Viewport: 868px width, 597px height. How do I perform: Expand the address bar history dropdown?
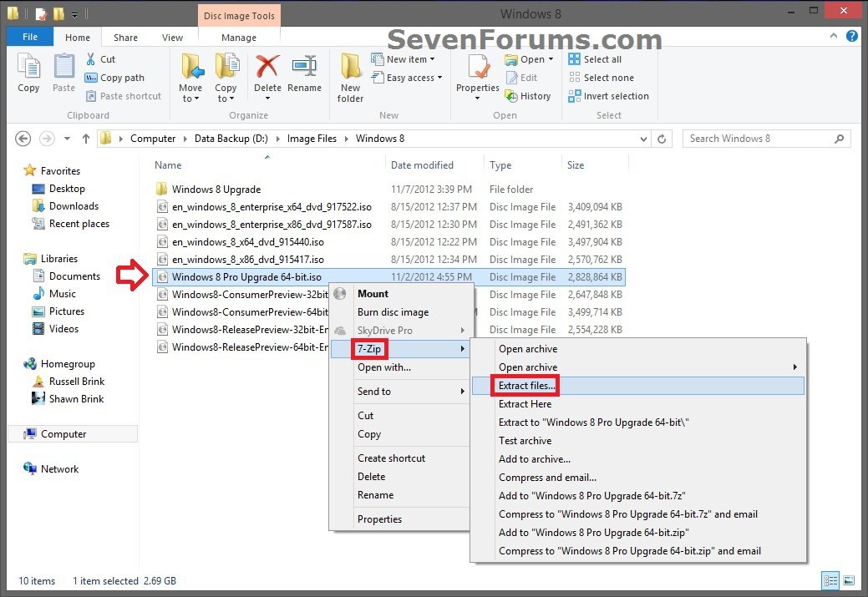pyautogui.click(x=643, y=139)
